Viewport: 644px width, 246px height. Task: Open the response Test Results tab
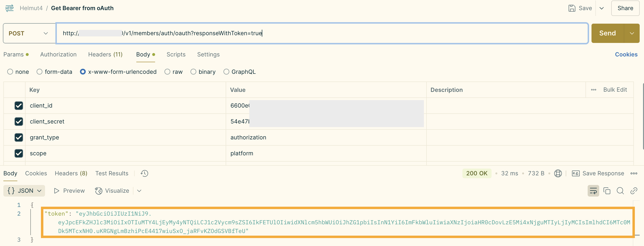[112, 173]
